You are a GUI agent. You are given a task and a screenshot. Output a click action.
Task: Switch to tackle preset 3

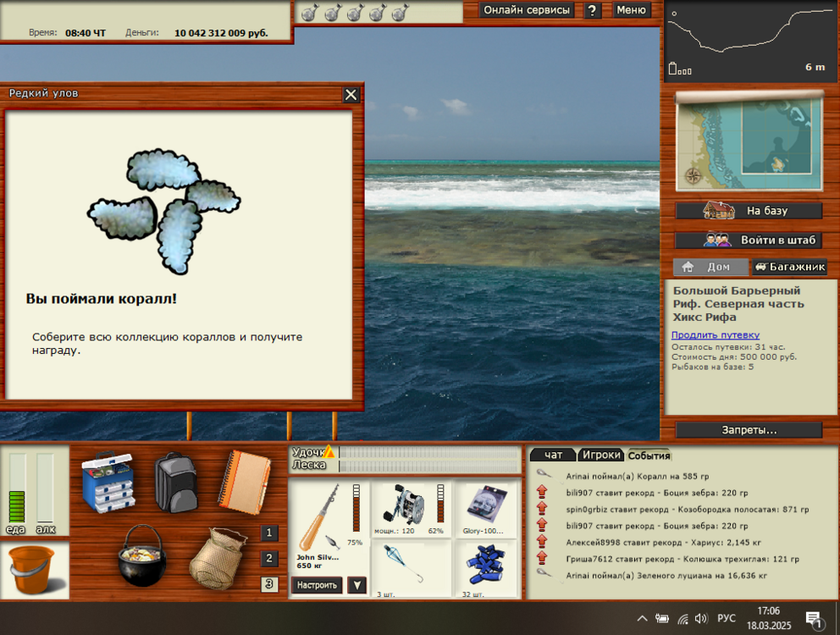pyautogui.click(x=269, y=583)
